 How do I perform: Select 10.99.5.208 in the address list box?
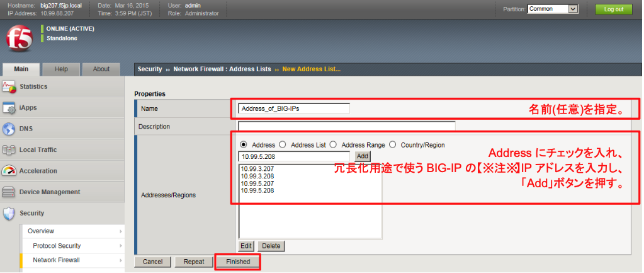pos(257,191)
